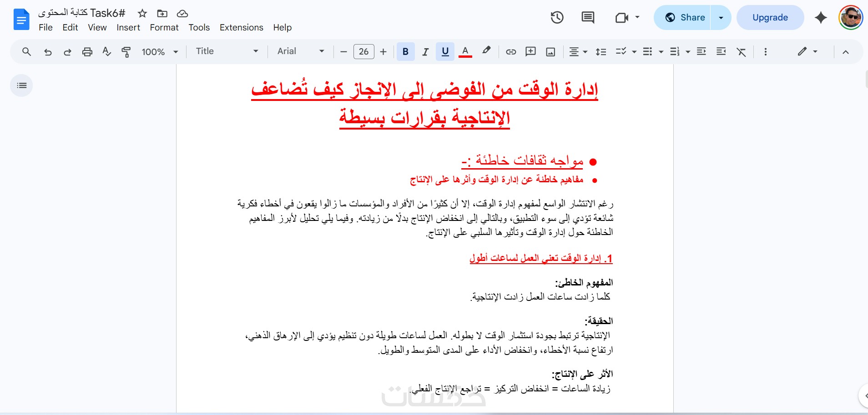This screenshot has height=415, width=868.
Task: Clear formatting with the toolbar icon
Action: tap(741, 52)
